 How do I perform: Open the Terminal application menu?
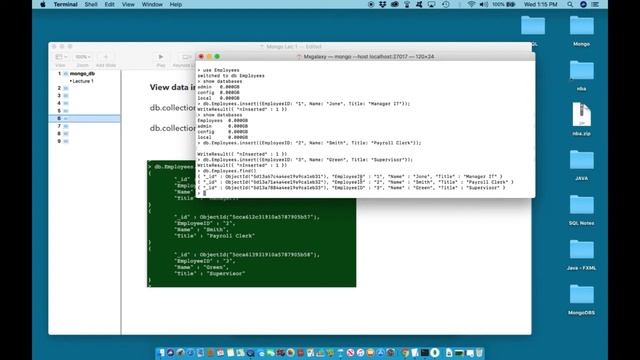tap(65, 4)
